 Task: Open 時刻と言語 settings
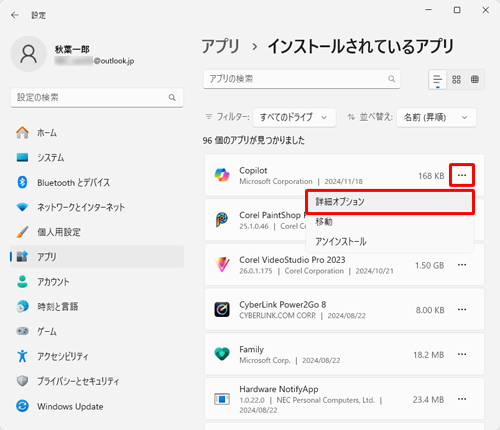[97, 306]
